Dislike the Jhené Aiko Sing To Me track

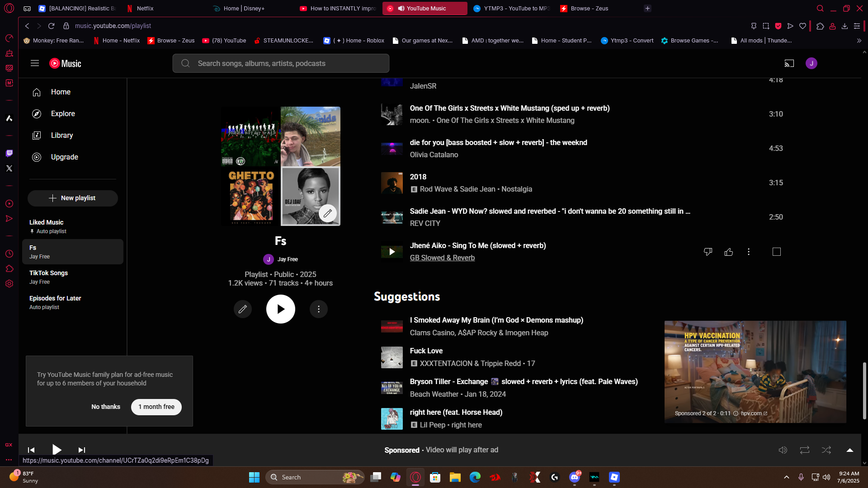[x=708, y=252]
